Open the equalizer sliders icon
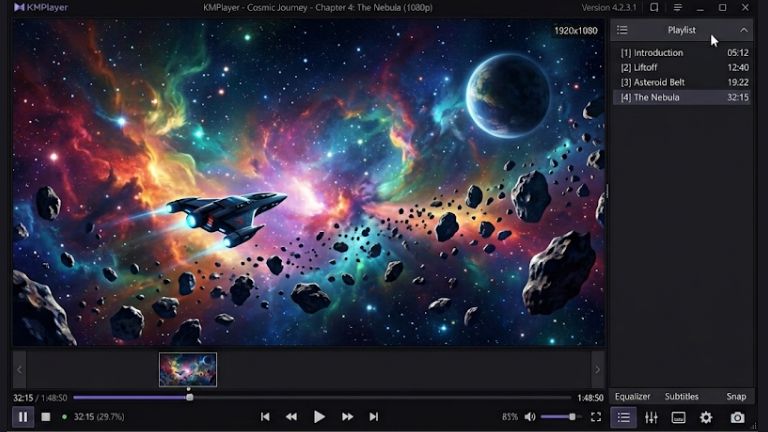 651,417
